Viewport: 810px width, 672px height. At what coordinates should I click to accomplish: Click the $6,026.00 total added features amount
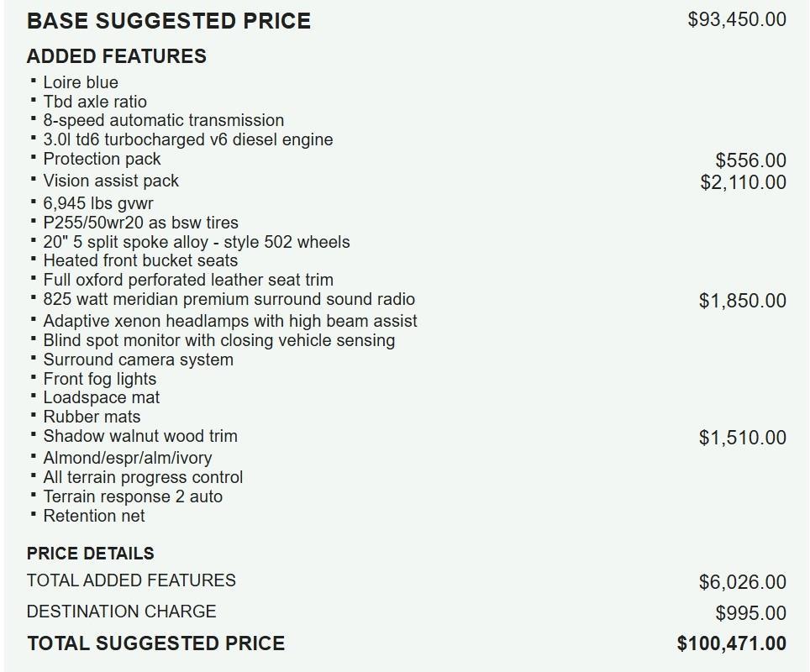(x=742, y=582)
